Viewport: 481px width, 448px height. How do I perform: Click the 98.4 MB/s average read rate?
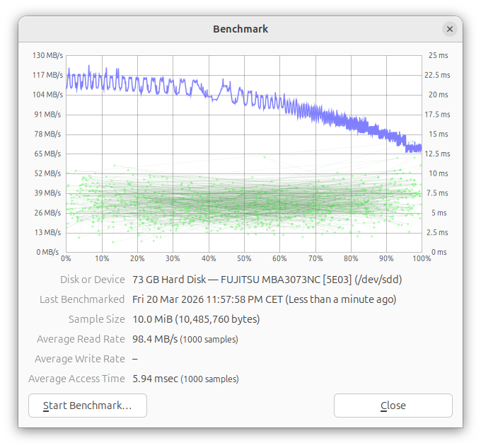pos(155,339)
